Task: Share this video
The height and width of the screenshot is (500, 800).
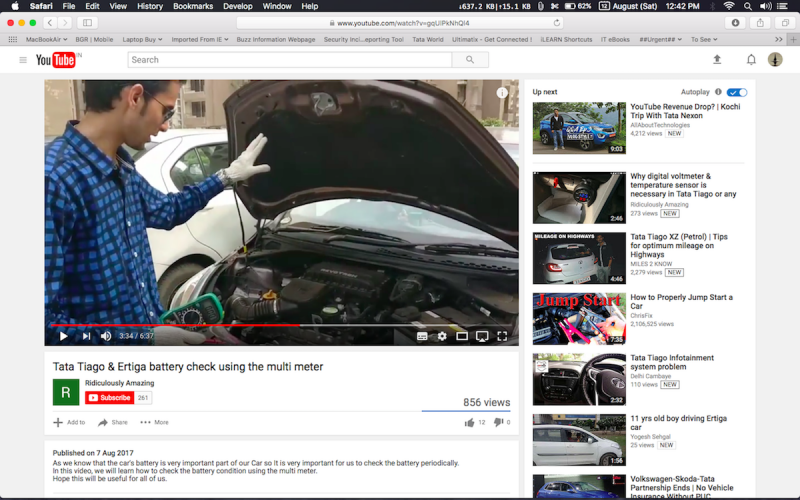Action: (x=113, y=422)
